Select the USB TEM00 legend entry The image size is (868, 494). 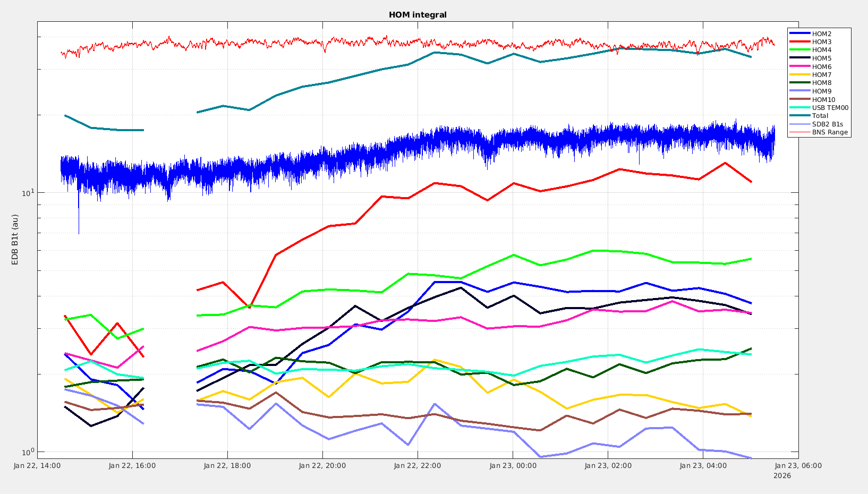tap(830, 108)
